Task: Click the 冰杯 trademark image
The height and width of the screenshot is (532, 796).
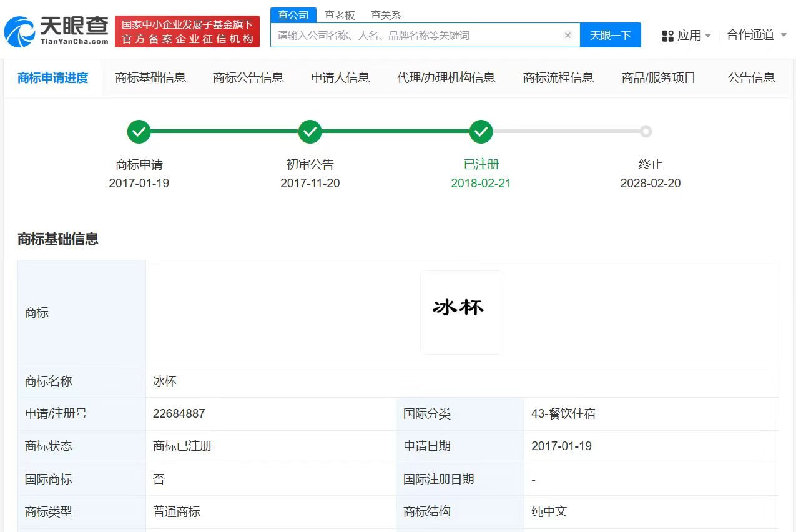Action: 462,312
